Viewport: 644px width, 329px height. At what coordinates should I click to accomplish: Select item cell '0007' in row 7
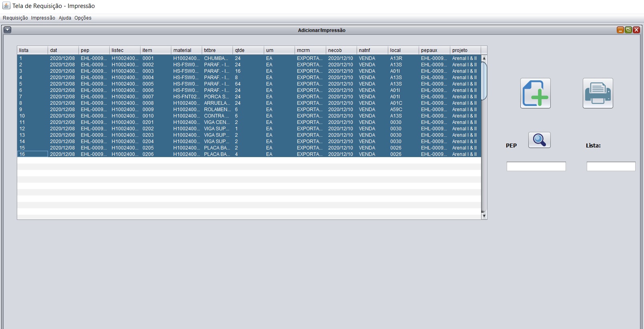(x=156, y=97)
